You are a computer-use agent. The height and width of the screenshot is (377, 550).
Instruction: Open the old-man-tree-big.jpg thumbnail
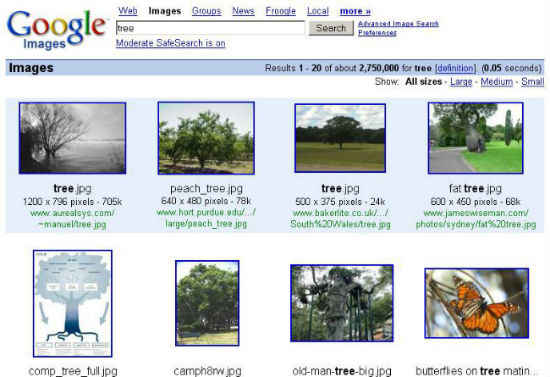342,303
